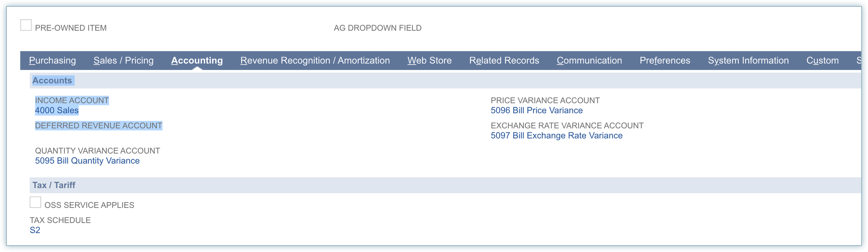Open the Preferences tab
Screen dimensions: 868x252
(665, 61)
